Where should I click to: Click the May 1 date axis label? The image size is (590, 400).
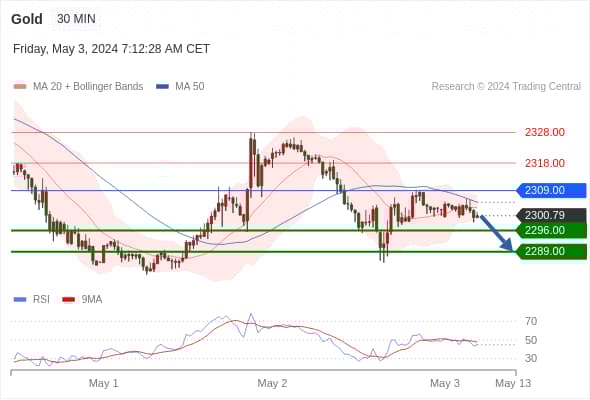(103, 383)
